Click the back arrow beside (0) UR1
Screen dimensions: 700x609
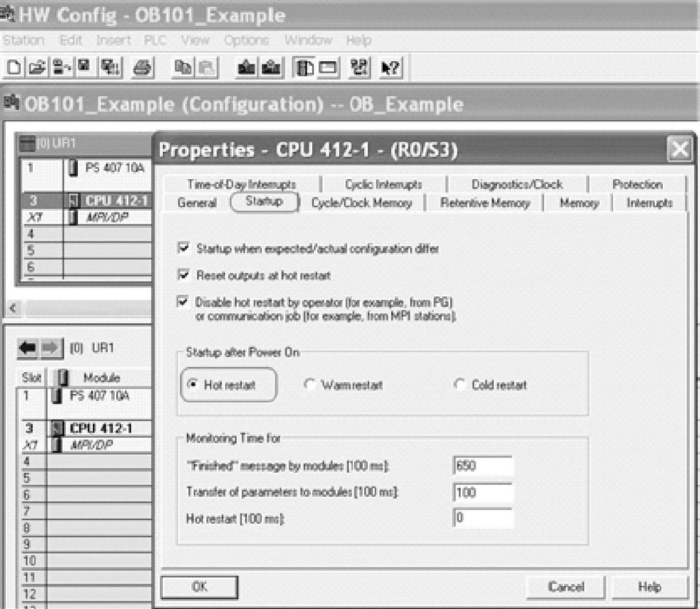point(27,348)
